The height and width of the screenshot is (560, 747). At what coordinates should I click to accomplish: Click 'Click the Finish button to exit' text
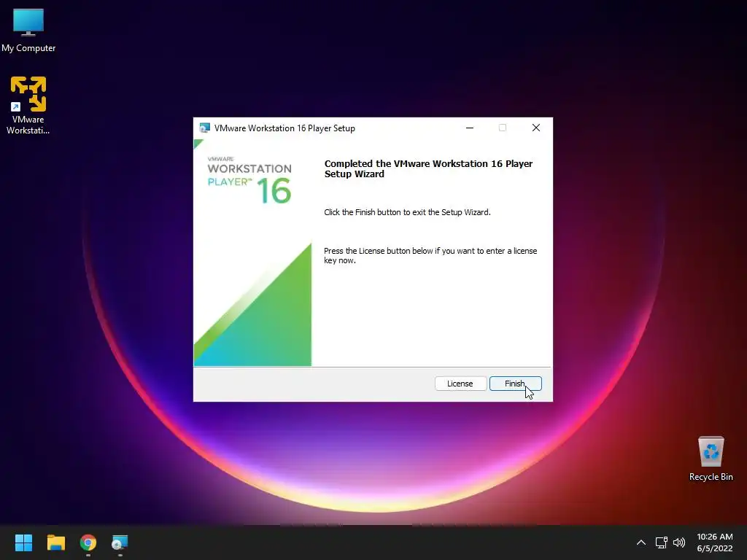[407, 212]
